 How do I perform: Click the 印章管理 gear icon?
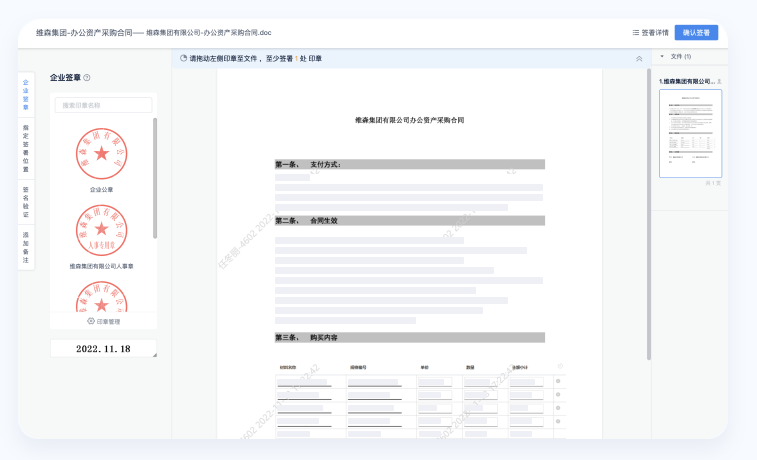pyautogui.click(x=91, y=322)
